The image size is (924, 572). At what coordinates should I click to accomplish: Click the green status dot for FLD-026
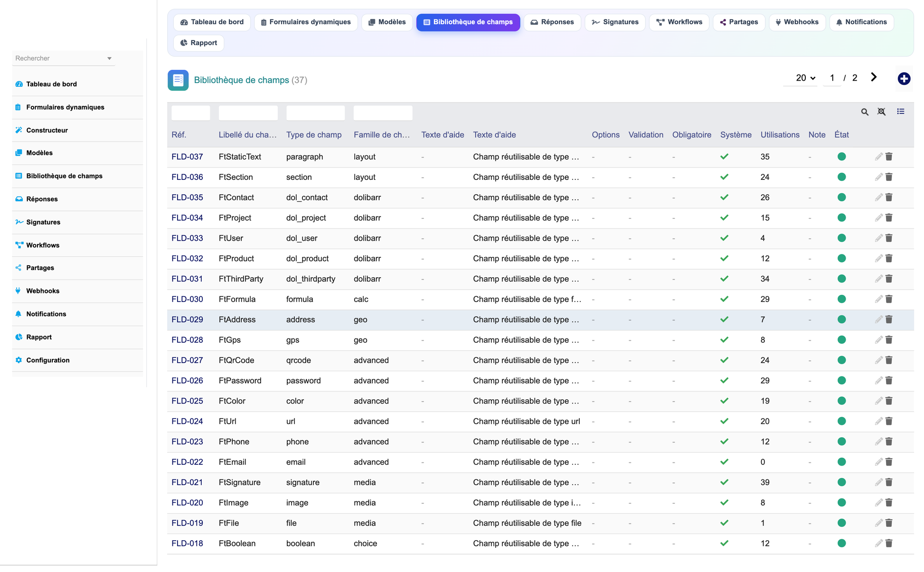[x=841, y=381]
